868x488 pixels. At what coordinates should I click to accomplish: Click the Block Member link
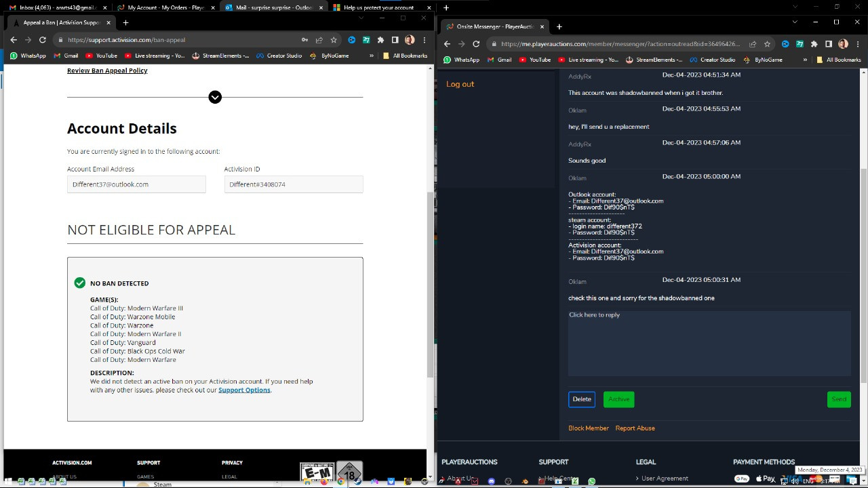pos(589,428)
